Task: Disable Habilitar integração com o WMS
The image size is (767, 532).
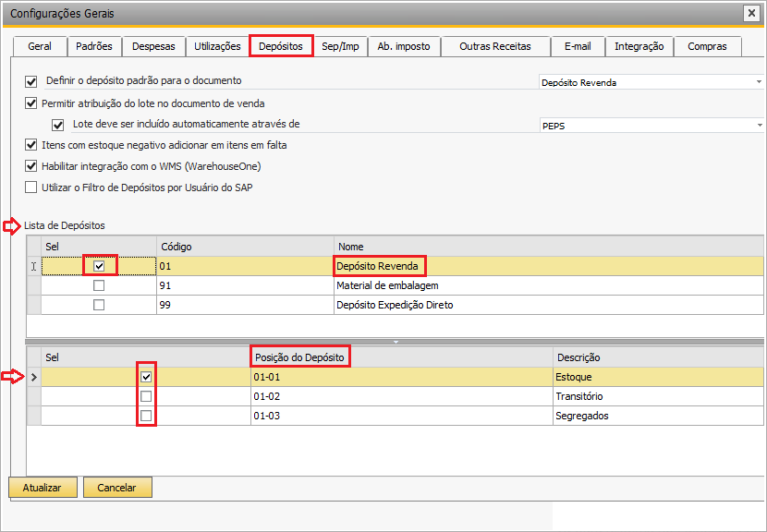Action: (x=30, y=166)
